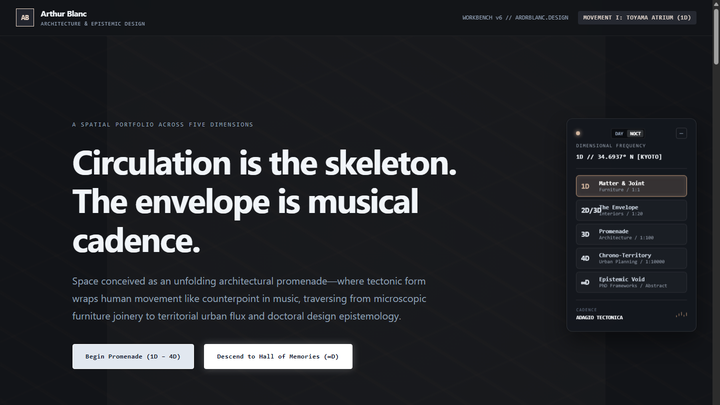
Task: Click the ADAGIO TECTONICA cadence text
Action: coord(599,317)
